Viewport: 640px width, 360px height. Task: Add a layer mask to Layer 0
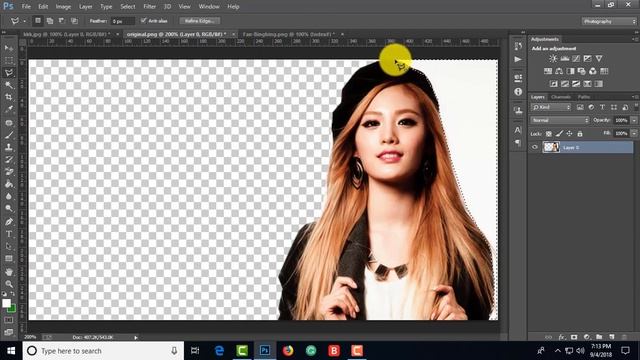[x=574, y=337]
